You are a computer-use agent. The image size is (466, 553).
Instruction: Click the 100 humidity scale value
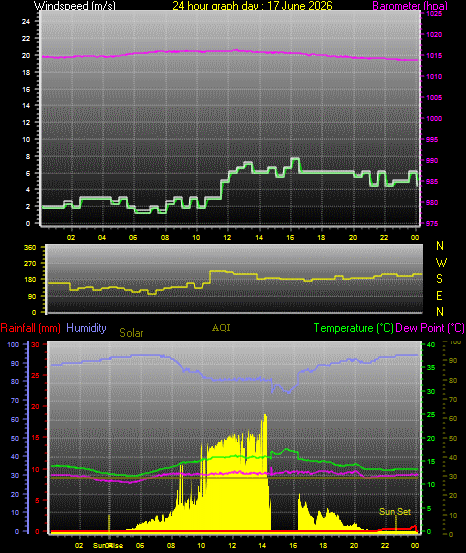click(13, 344)
